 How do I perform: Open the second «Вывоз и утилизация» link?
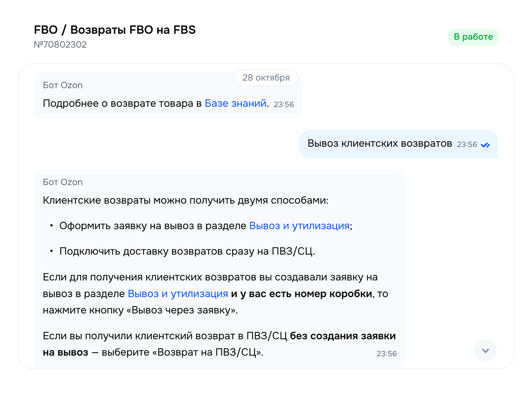click(178, 294)
